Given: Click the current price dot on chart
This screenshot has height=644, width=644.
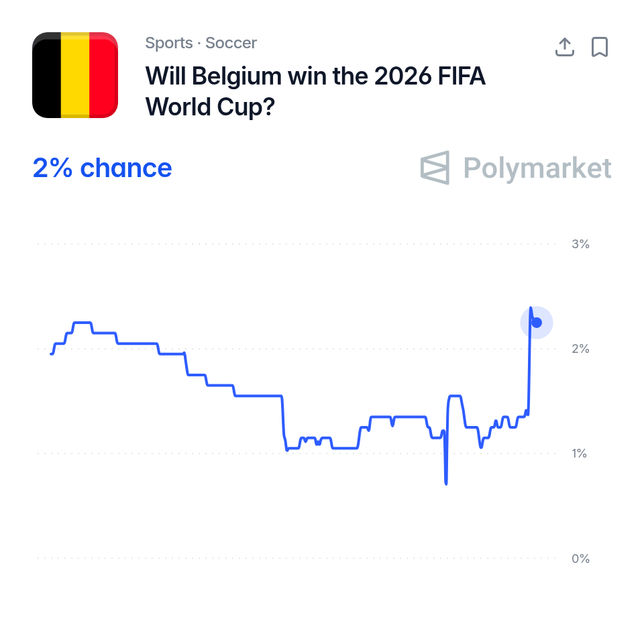Looking at the screenshot, I should click(537, 323).
